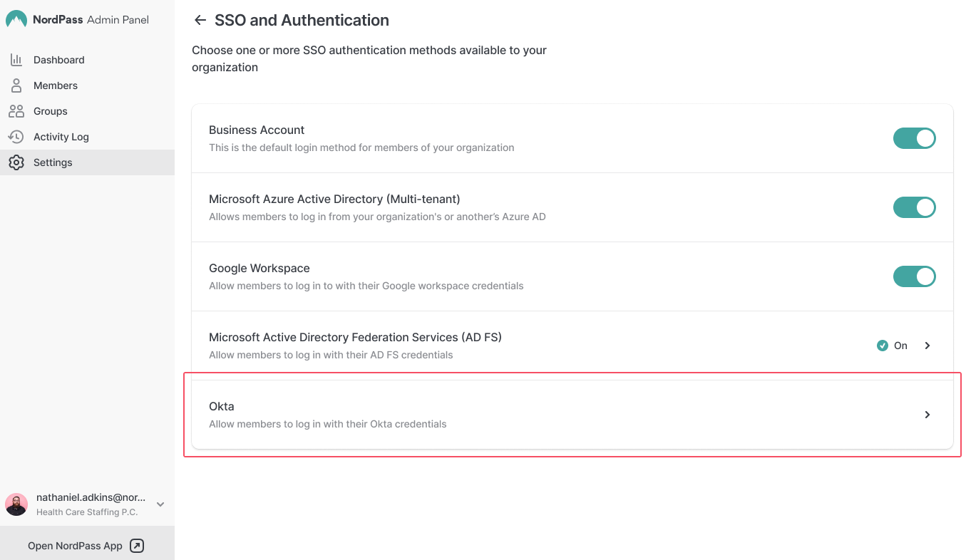Screen dimensions: 966x560
Task: Click the Okta row title
Action: [222, 406]
